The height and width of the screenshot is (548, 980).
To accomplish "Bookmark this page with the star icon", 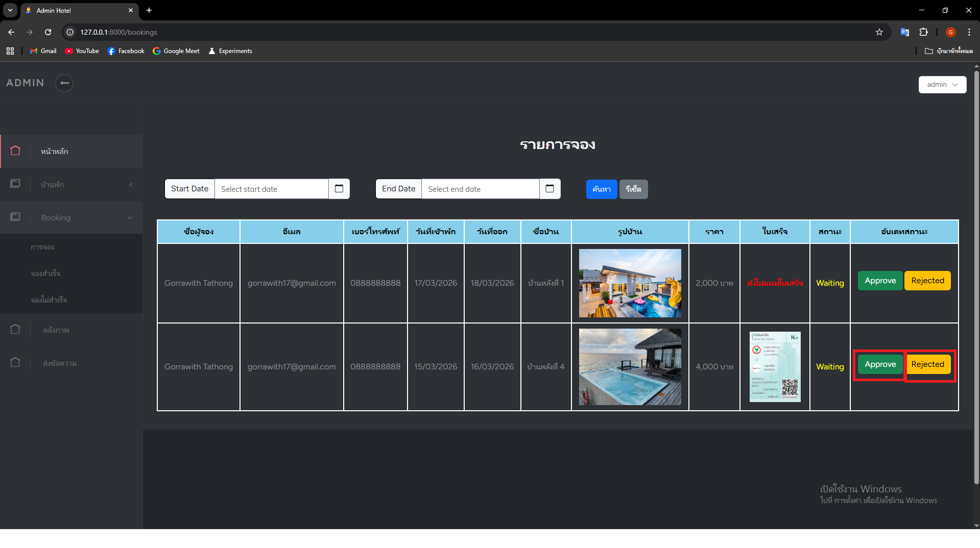I will click(x=879, y=32).
